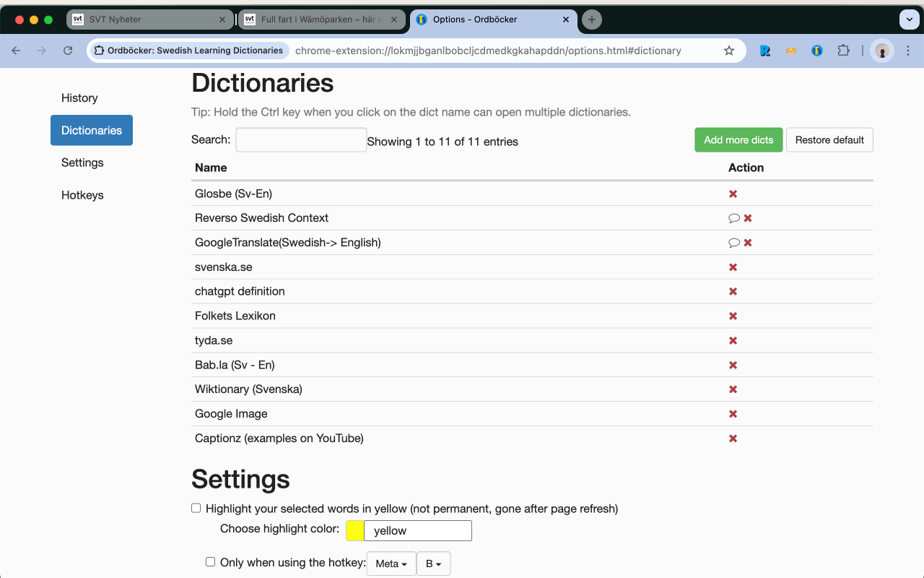The width and height of the screenshot is (924, 578).
Task: Open the History section in sidebar
Action: (x=79, y=98)
